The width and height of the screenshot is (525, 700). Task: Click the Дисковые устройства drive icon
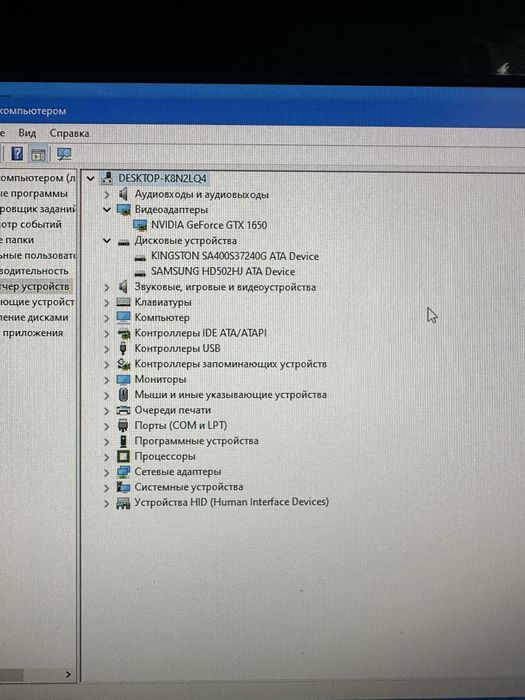pyautogui.click(x=123, y=242)
